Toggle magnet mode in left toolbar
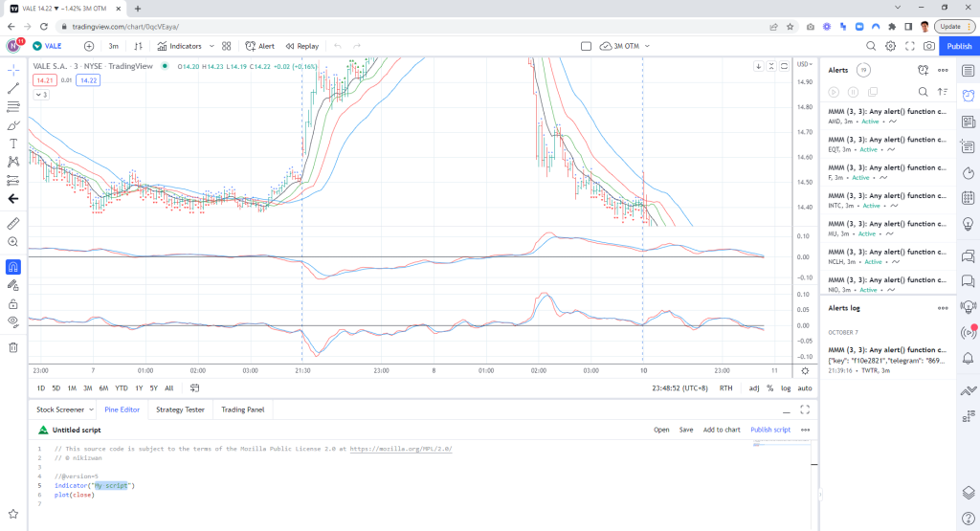Screen dimensions: 980x531 click(x=13, y=267)
